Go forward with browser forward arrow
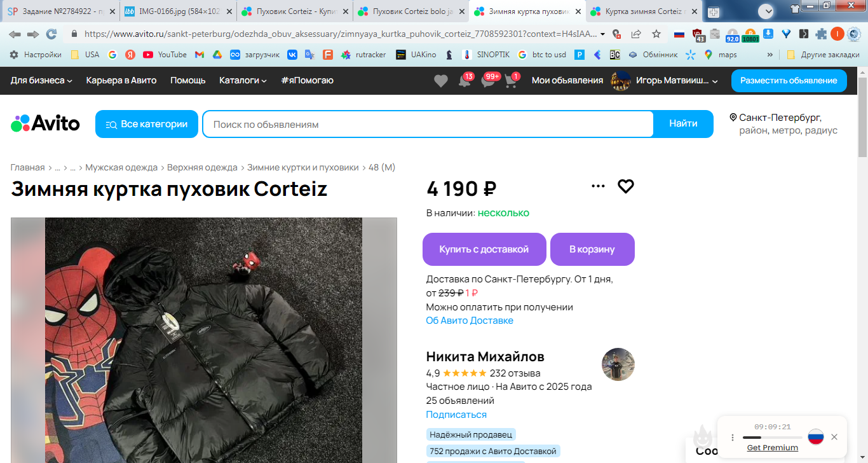868x463 pixels. 33,34
